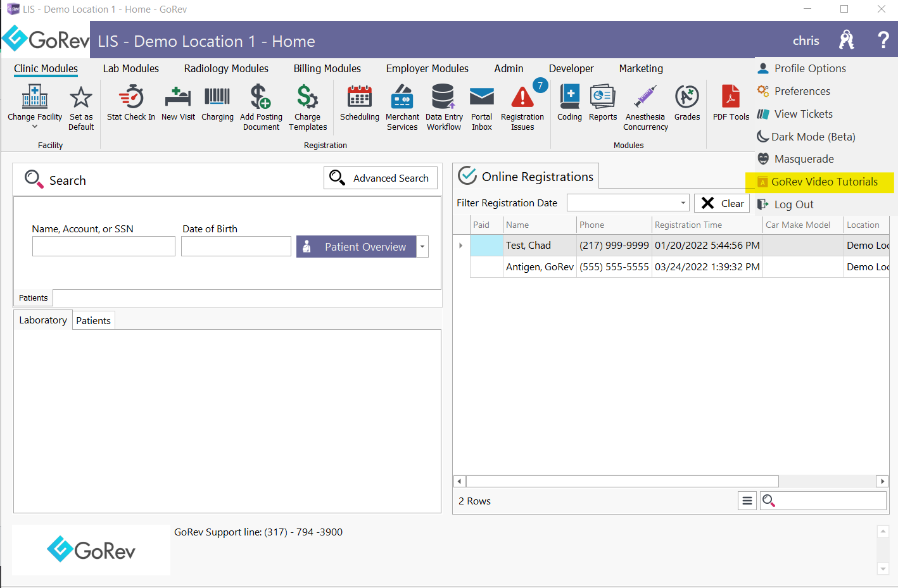
Task: Open the Portal Inbox
Action: (481, 108)
